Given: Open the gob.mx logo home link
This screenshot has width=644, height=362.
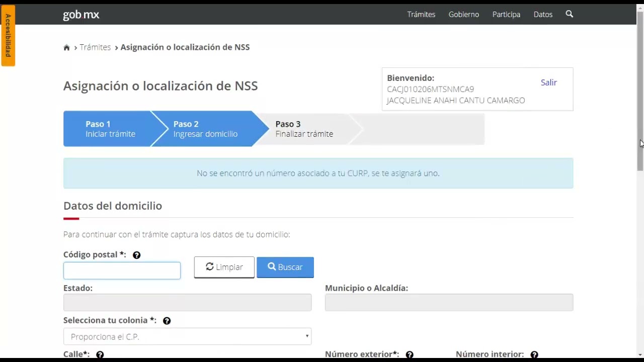Looking at the screenshot, I should pos(81,15).
